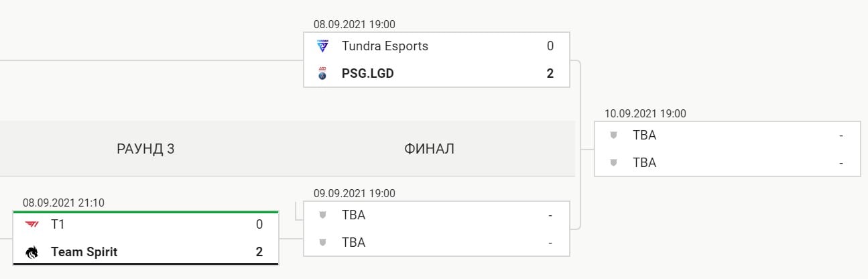Click the T1 red logo

tap(32, 225)
